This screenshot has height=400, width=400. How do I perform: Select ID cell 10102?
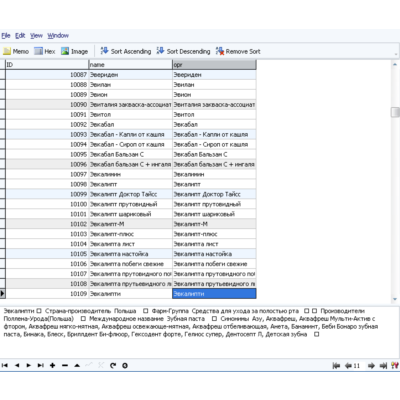pos(47,224)
